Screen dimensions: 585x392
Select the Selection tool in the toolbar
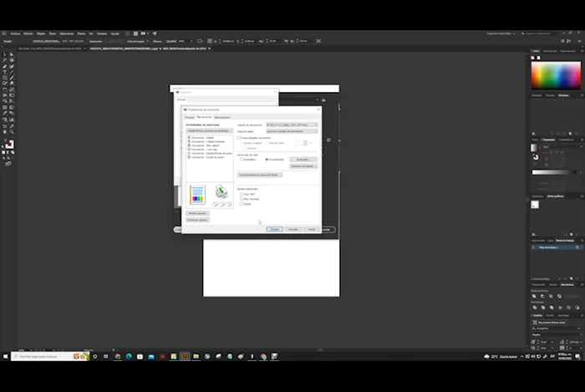click(4, 55)
